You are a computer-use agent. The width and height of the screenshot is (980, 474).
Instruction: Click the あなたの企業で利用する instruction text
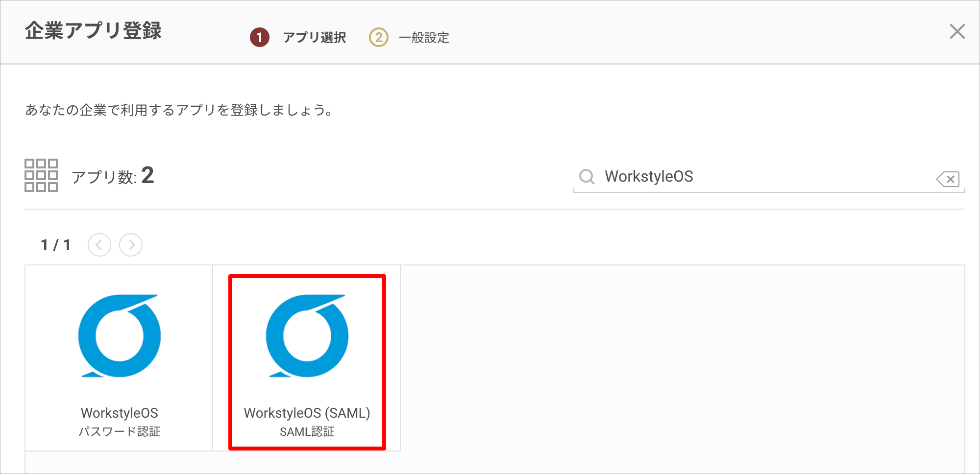pos(179,110)
